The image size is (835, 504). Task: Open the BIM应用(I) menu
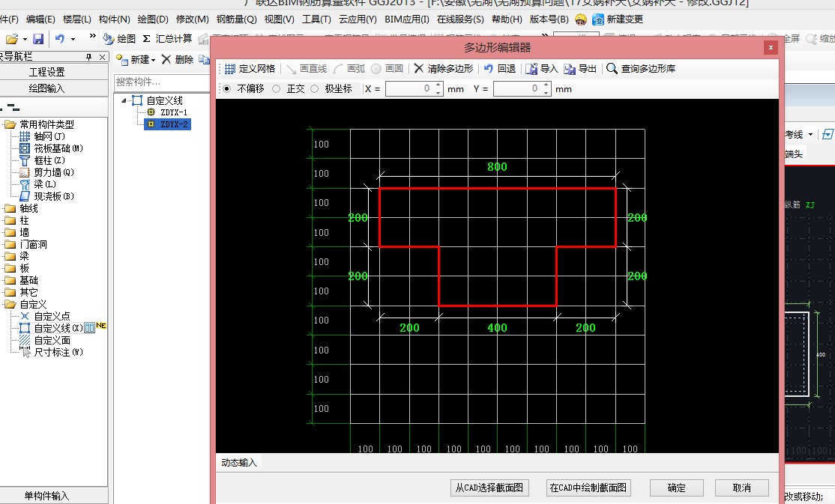407,19
